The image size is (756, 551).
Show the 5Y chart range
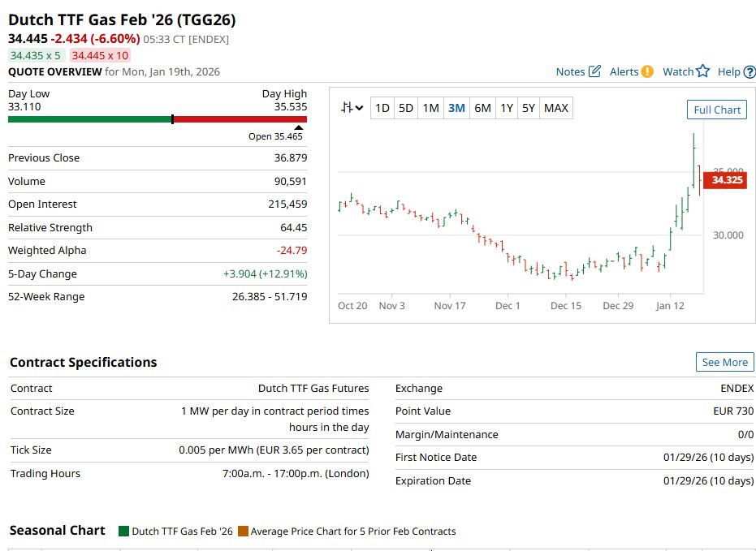tap(529, 108)
